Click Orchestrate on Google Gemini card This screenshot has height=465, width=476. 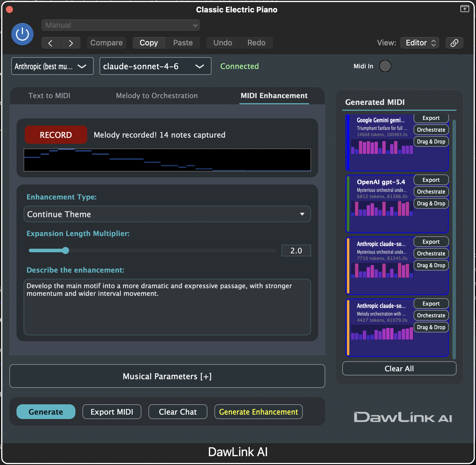431,130
